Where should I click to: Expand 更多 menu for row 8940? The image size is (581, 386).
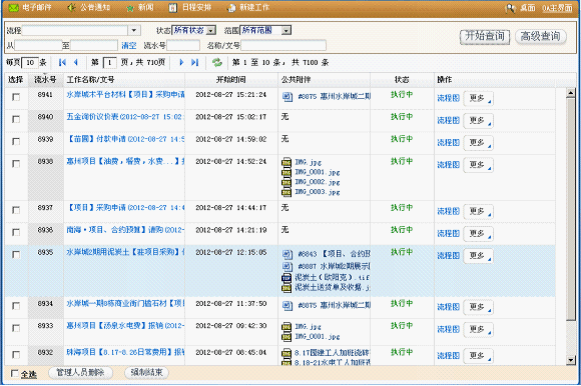[x=478, y=120]
